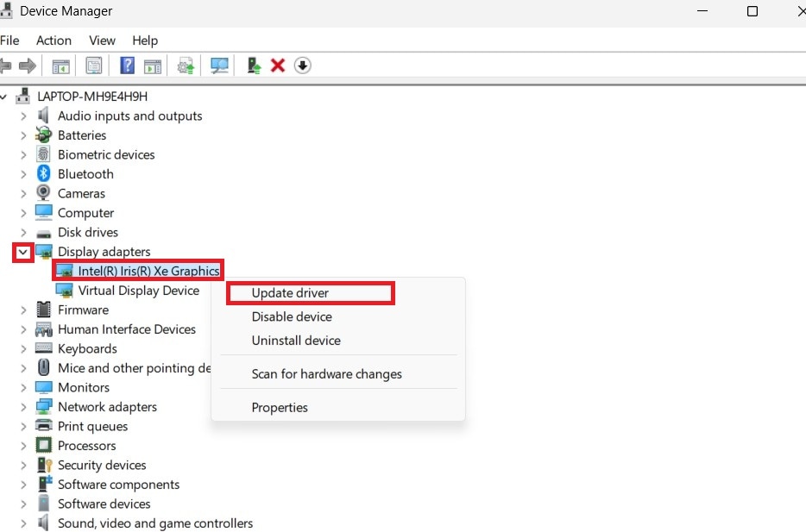The height and width of the screenshot is (532, 806).
Task: Click the keyboard icon for Keyboards
Action: [x=44, y=347]
